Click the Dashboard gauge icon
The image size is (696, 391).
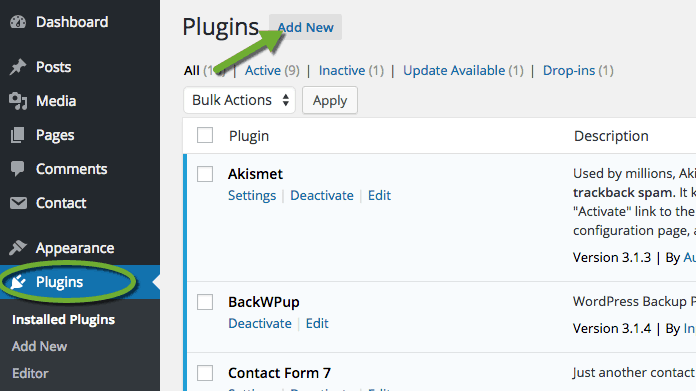pyautogui.click(x=18, y=22)
